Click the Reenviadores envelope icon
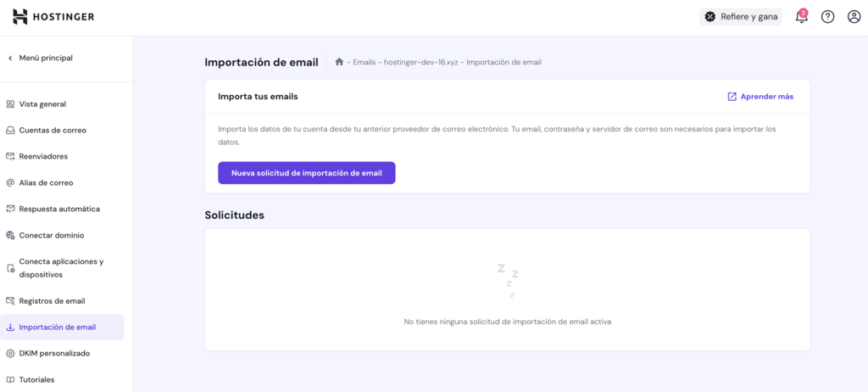 (x=10, y=156)
